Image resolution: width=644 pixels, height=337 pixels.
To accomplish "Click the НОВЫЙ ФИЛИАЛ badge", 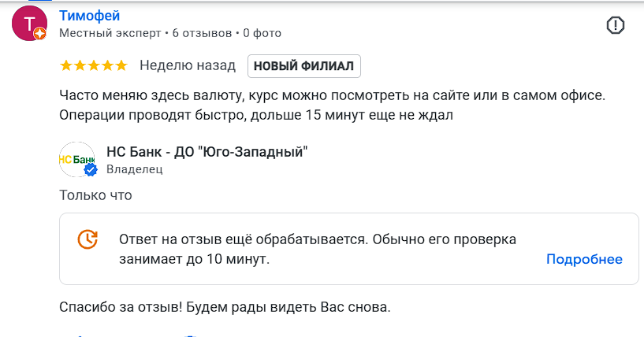I will click(304, 66).
